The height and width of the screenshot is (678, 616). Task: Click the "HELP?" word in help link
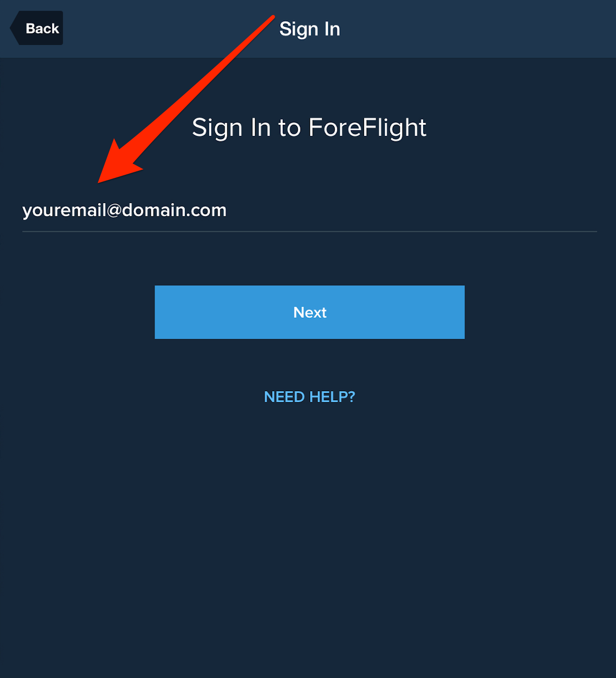[332, 397]
